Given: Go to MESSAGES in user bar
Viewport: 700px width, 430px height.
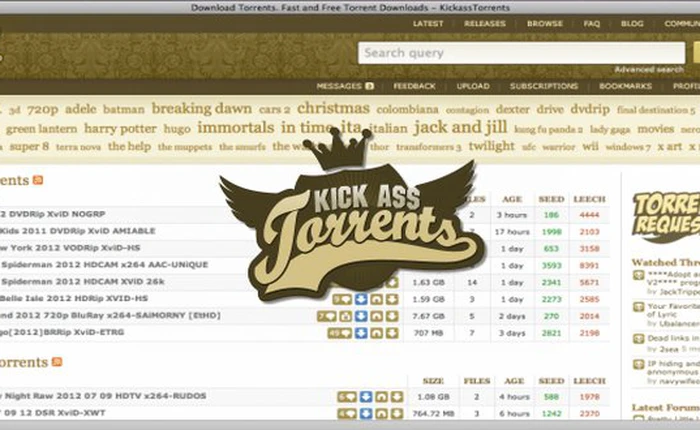Looking at the screenshot, I should [339, 86].
